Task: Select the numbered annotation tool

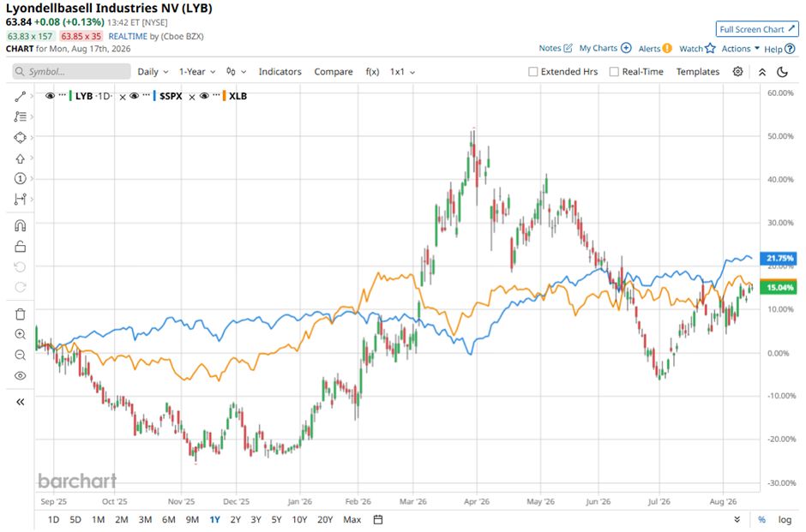Action: (20, 179)
